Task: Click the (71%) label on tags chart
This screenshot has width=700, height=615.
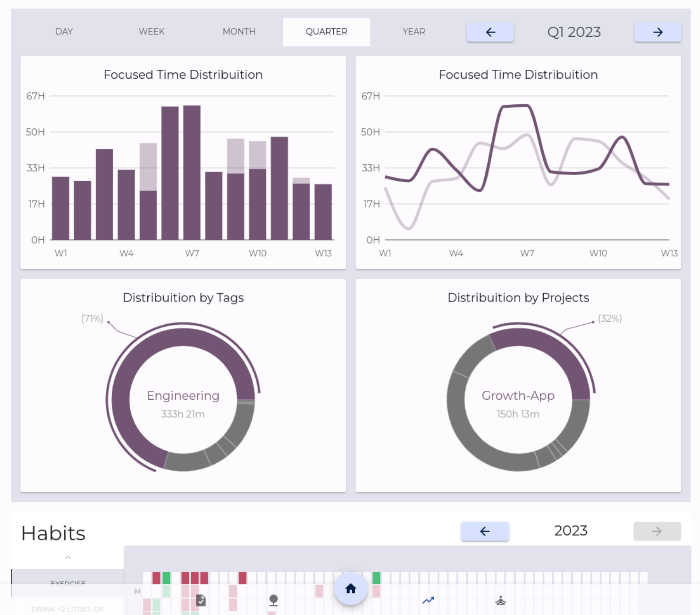Action: (x=93, y=319)
